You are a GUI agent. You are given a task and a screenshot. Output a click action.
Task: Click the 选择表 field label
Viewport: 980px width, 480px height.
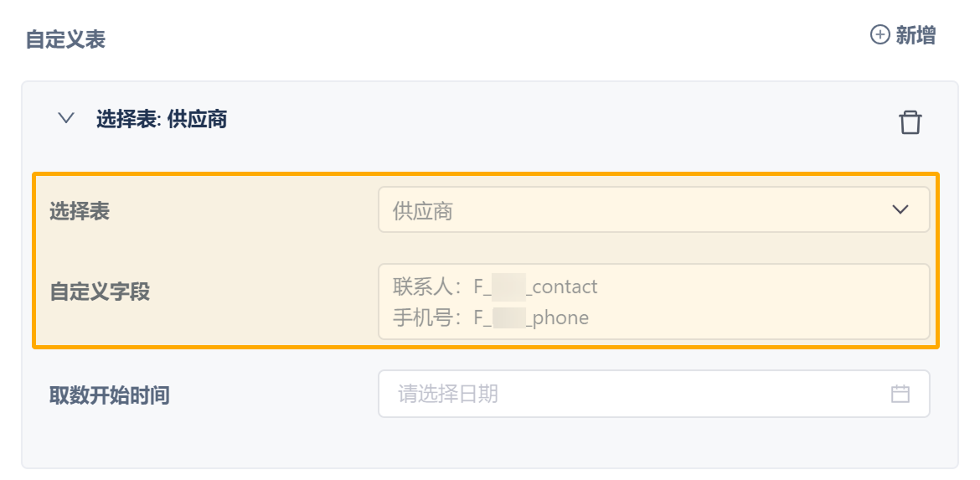pyautogui.click(x=80, y=211)
